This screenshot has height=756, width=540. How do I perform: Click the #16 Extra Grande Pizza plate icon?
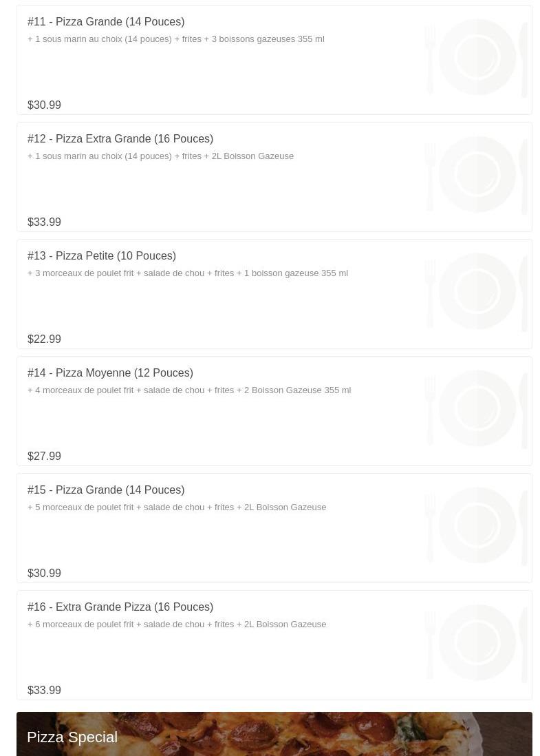(477, 642)
